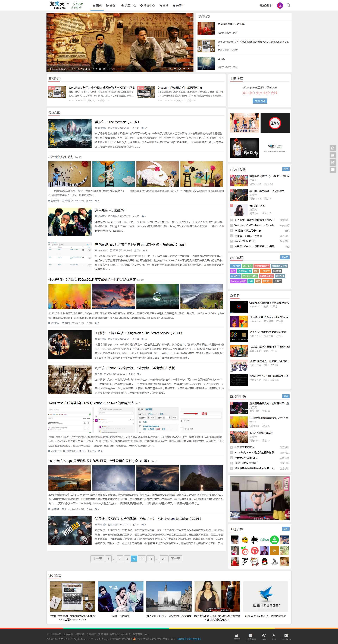This screenshot has height=644, width=338.
Task: Open F.I.R – 你的微笑 recommended thumbnail
Action: [121, 597]
